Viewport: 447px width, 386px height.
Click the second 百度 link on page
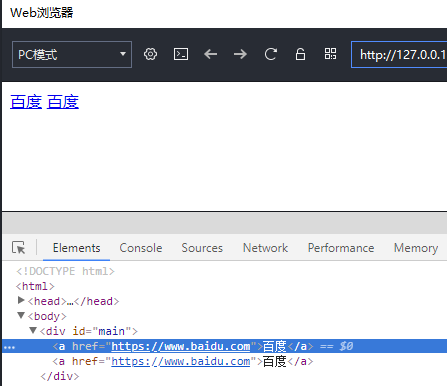[x=63, y=102]
